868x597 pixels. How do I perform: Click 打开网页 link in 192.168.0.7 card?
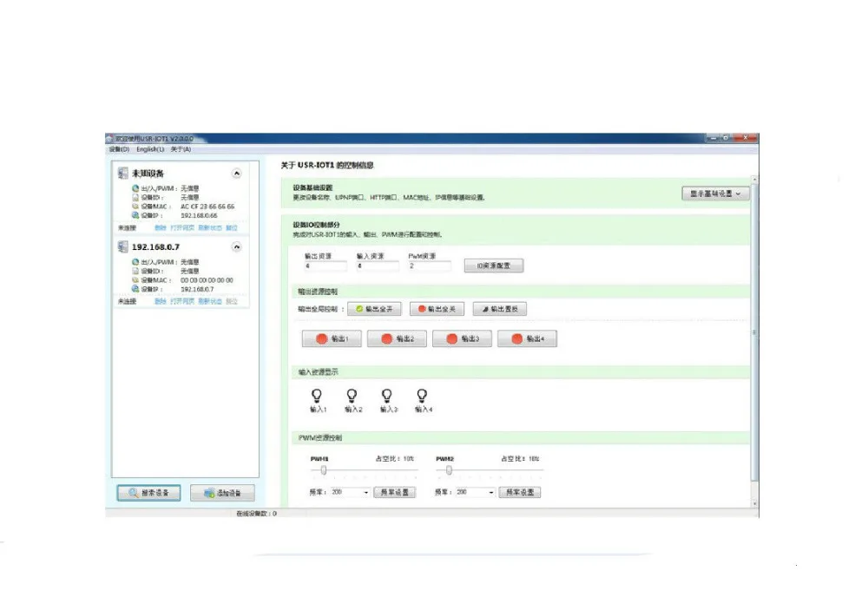point(182,302)
